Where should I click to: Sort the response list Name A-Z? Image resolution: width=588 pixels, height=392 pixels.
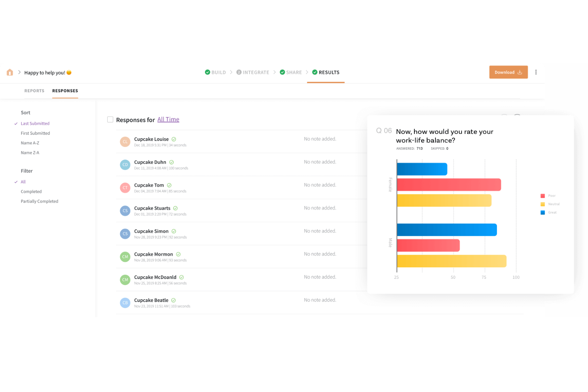pyautogui.click(x=30, y=143)
